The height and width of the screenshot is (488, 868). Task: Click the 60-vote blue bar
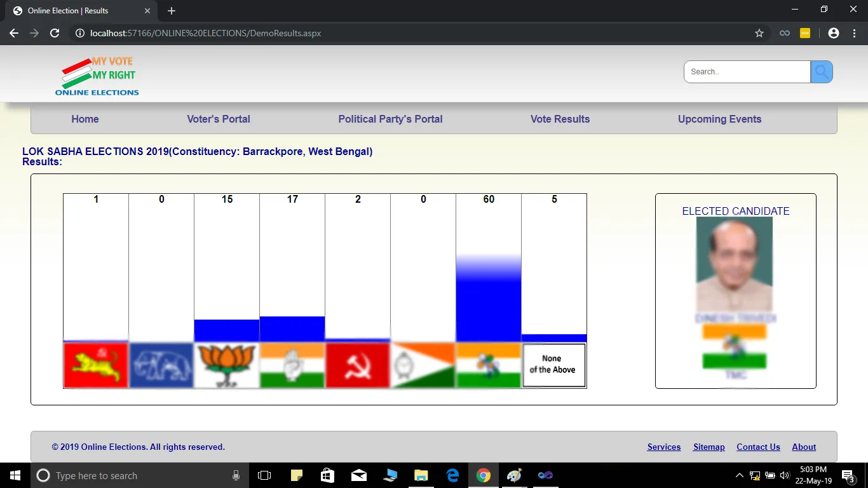(489, 298)
